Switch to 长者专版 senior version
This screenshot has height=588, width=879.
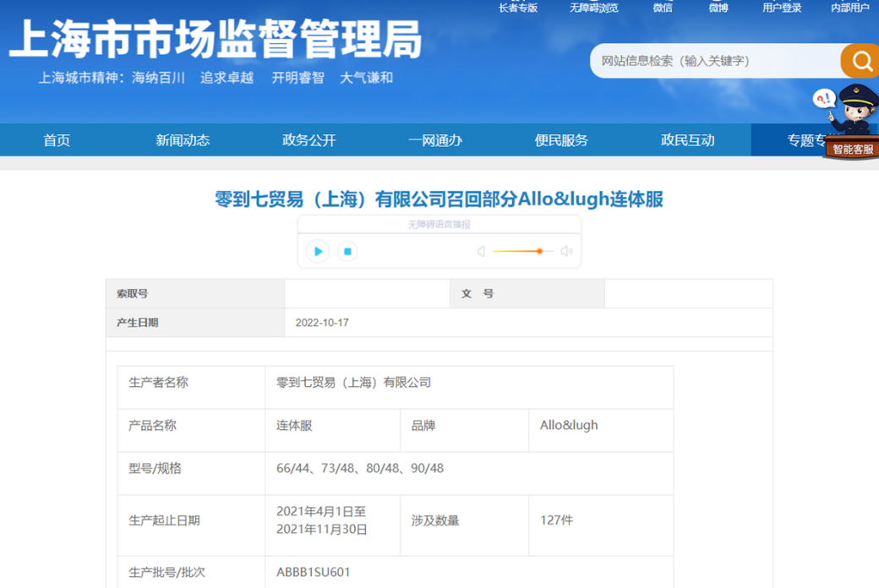(518, 8)
